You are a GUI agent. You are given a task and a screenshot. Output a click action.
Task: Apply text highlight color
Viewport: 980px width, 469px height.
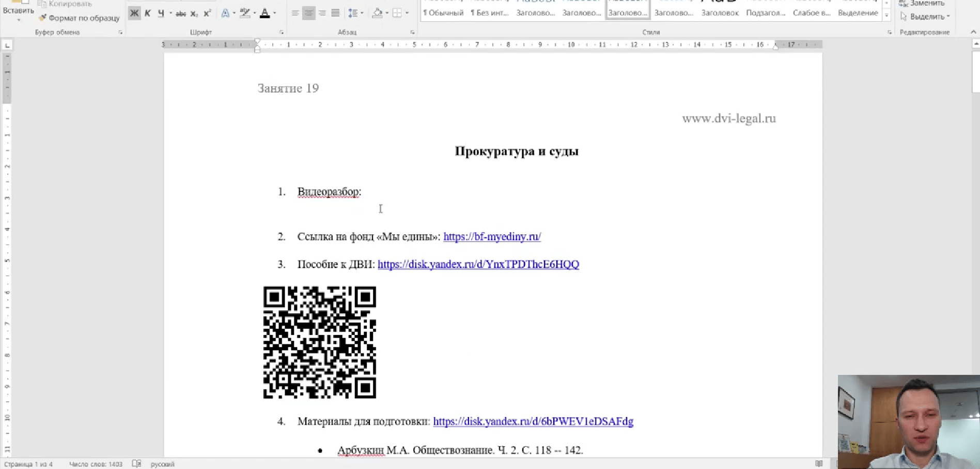pos(245,13)
